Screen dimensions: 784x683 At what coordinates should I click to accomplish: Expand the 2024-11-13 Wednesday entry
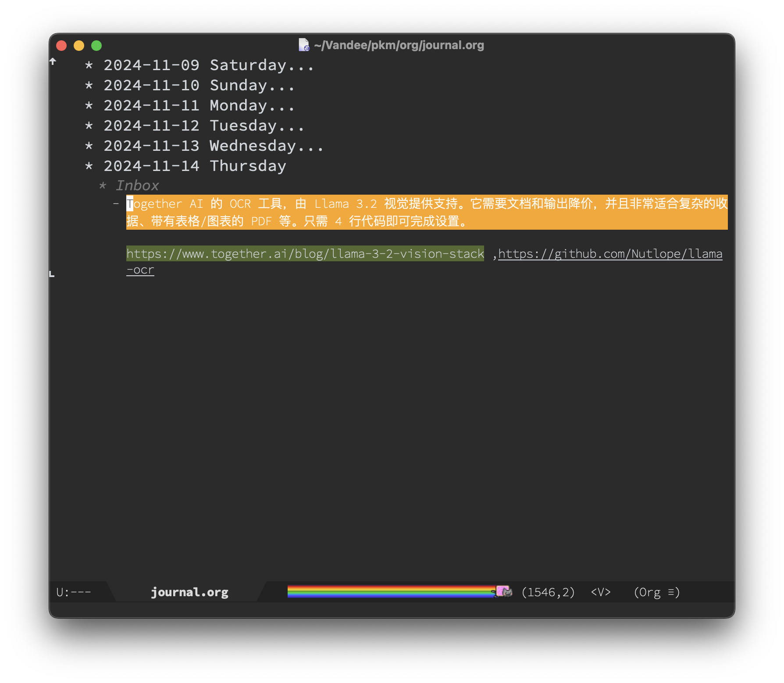[x=213, y=146]
